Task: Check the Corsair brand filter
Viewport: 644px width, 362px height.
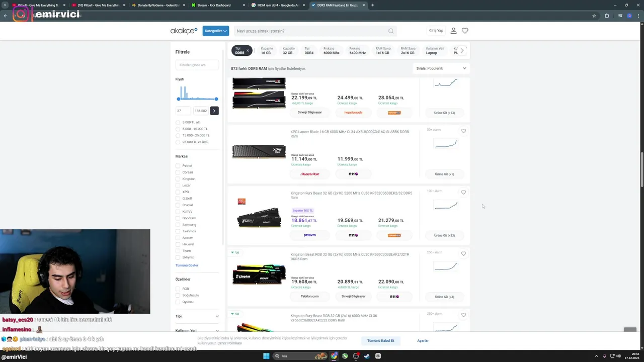Action: 178,172
